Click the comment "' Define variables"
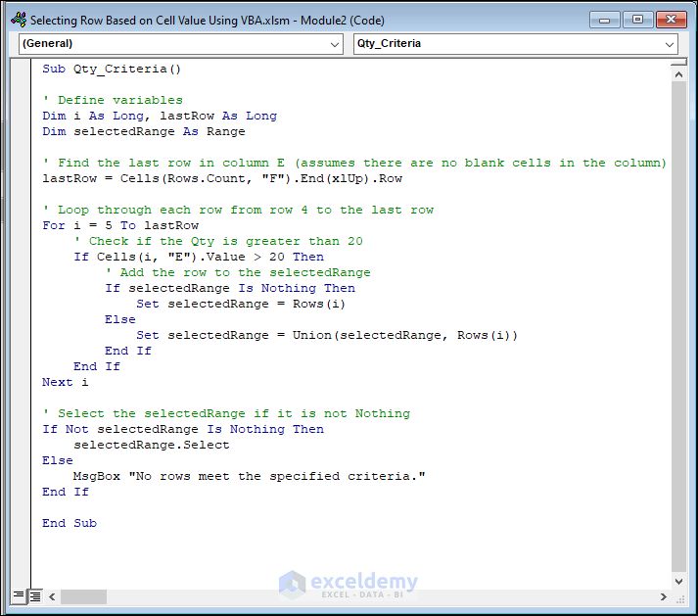Image resolution: width=698 pixels, height=616 pixels. [113, 100]
